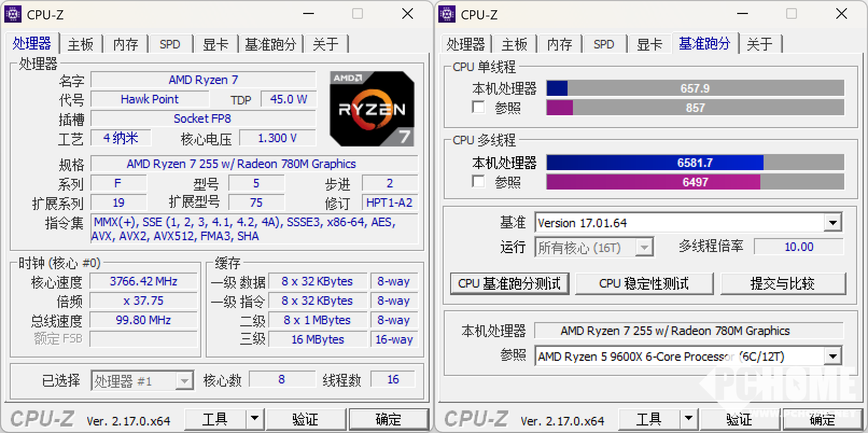Click the AMD Ryzen 7 logo image

[372, 109]
